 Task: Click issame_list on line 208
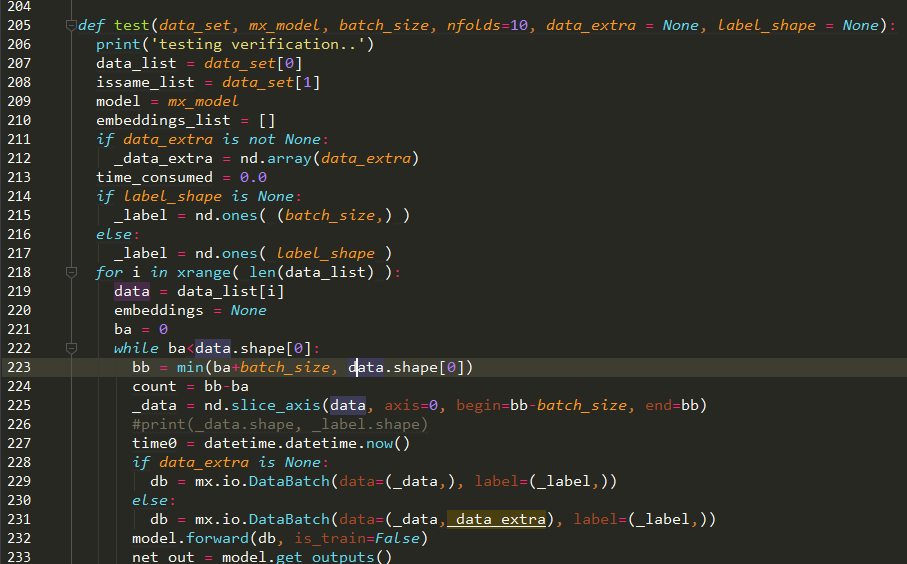tap(145, 82)
